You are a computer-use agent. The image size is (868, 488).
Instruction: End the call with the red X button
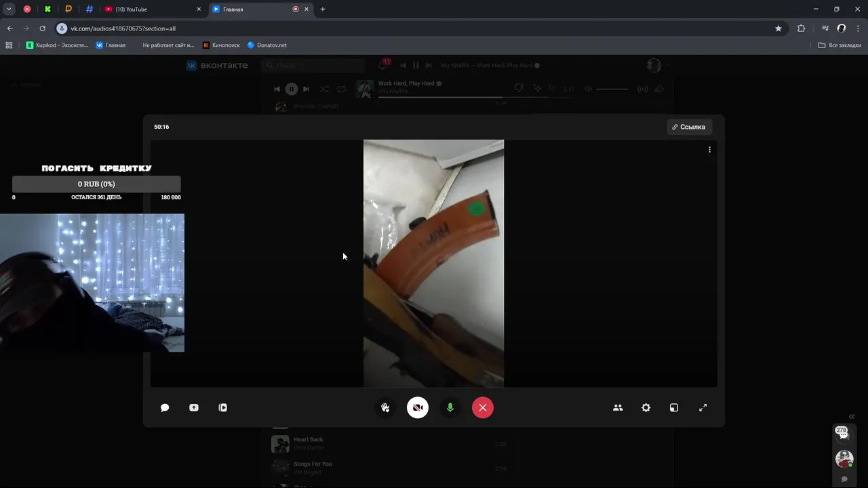point(483,407)
